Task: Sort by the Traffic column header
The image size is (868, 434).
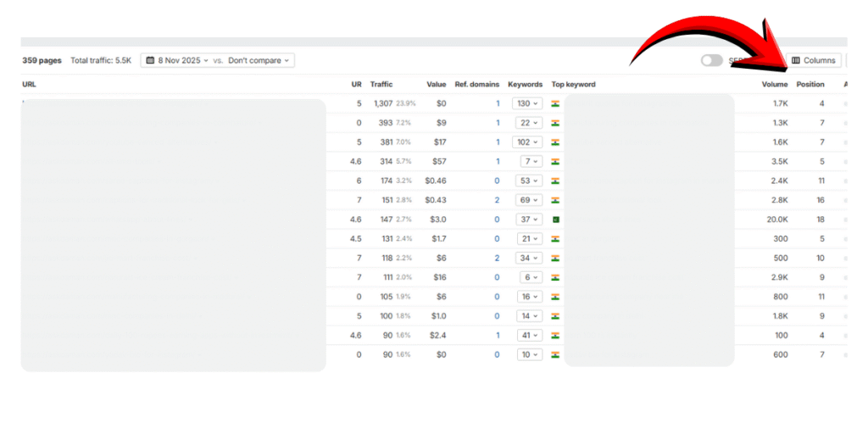Action: point(381,85)
